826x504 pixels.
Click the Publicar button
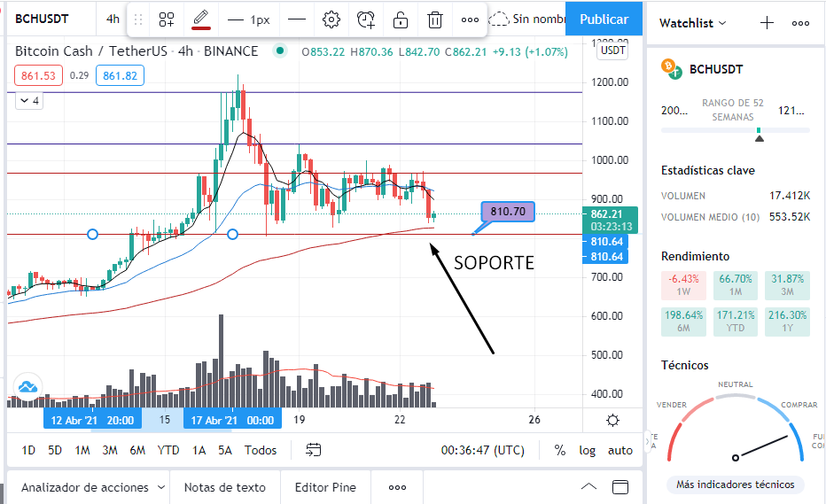pos(604,19)
